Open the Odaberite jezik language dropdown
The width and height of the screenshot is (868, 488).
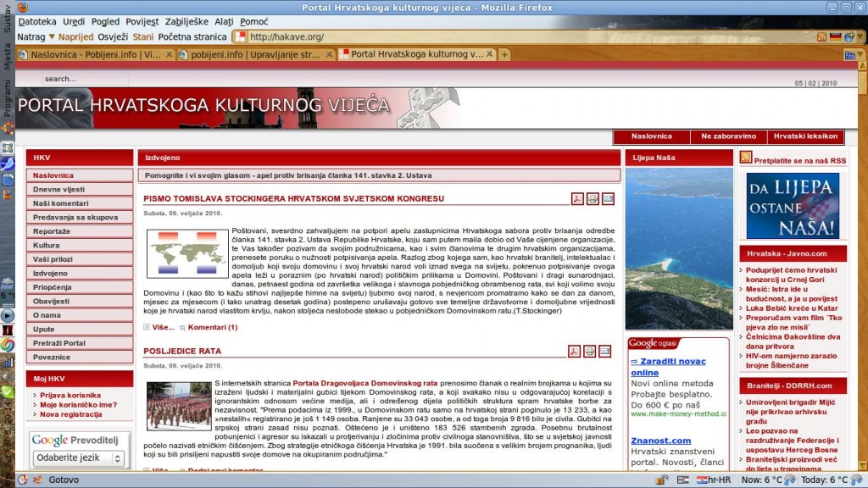pyautogui.click(x=78, y=458)
